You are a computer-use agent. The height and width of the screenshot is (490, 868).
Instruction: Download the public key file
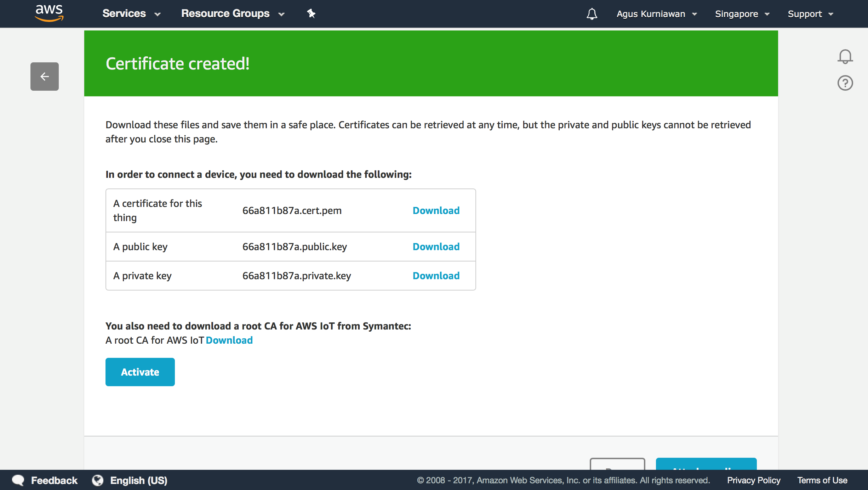point(436,247)
